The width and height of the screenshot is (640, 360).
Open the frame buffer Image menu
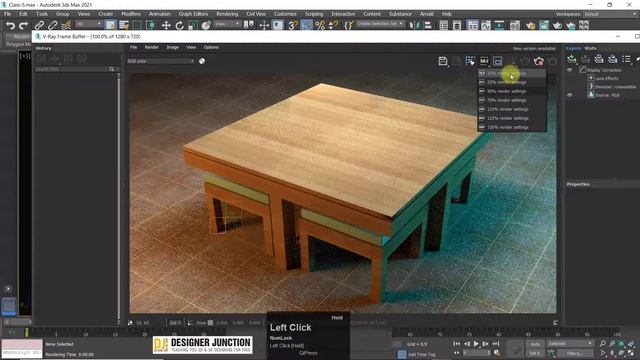coord(172,47)
